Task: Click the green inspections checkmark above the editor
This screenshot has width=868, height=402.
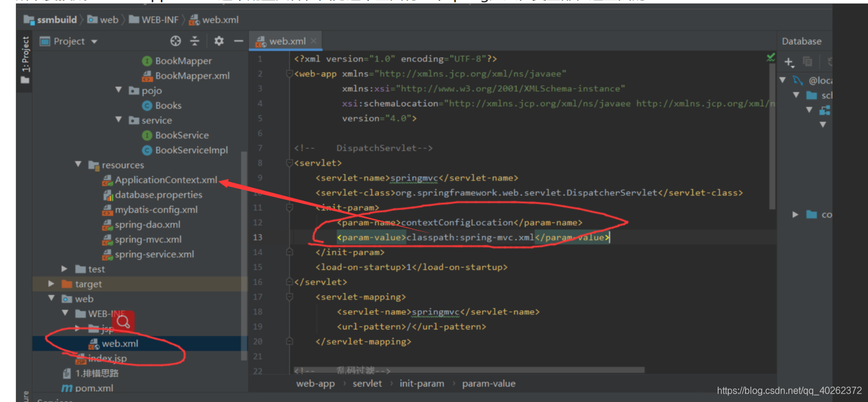Action: [770, 57]
